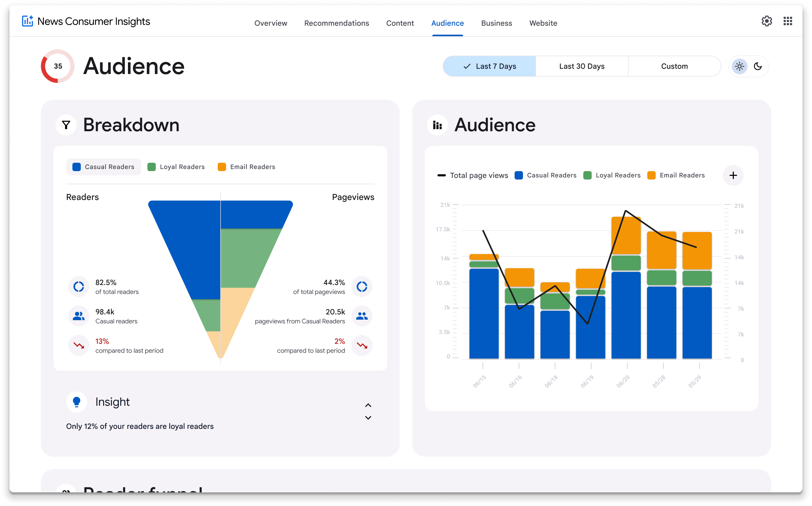Click the Audience bar chart icon
812x506 pixels.
pos(437,125)
